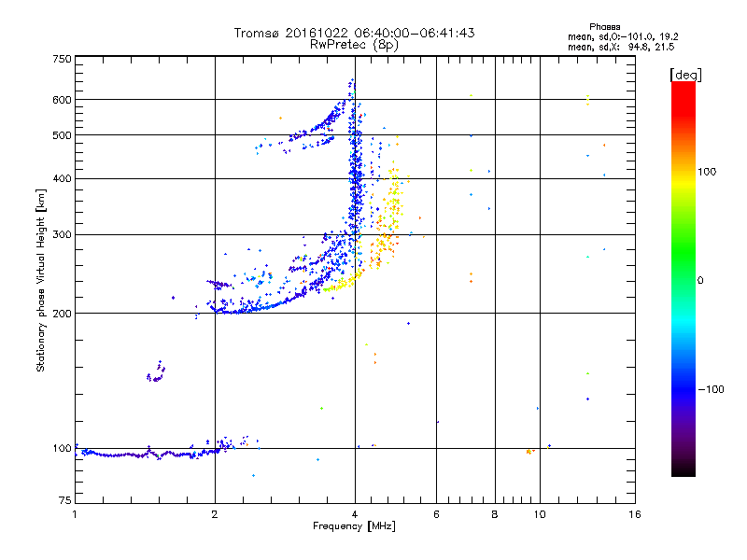The image size is (747, 560).
Task: Click the '[deg]' colorbar unit label
Action: point(685,75)
